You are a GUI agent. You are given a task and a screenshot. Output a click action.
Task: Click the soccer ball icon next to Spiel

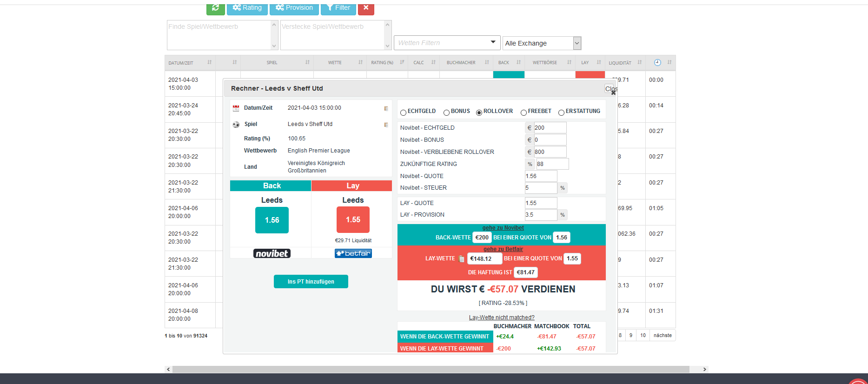tap(236, 125)
